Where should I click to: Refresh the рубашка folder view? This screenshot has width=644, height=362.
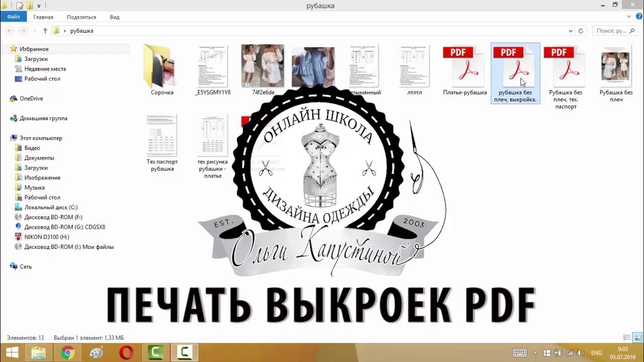pos(581,31)
